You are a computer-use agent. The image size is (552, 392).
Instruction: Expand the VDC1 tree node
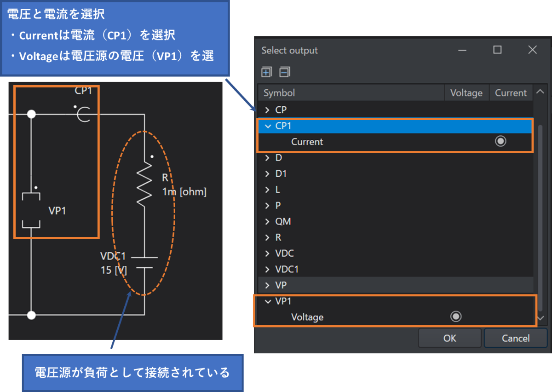(x=267, y=269)
